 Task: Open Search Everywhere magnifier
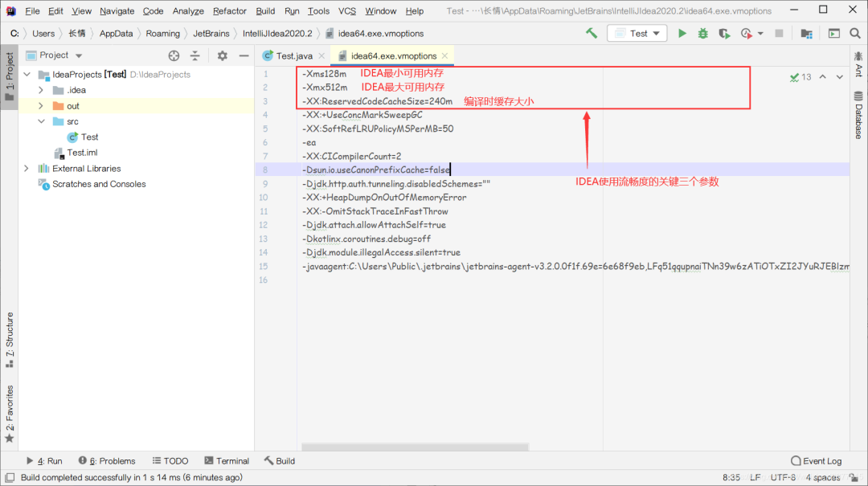pos(855,33)
